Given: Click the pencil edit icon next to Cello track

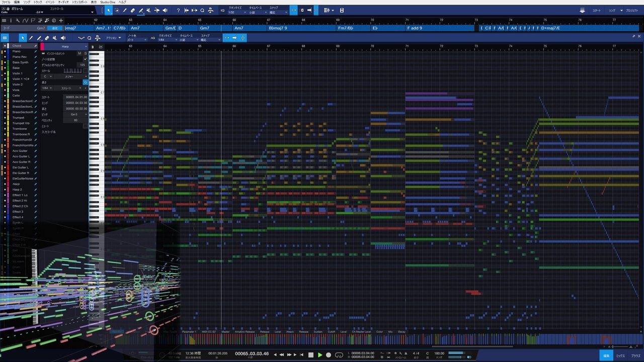Looking at the screenshot, I should [x=36, y=96].
